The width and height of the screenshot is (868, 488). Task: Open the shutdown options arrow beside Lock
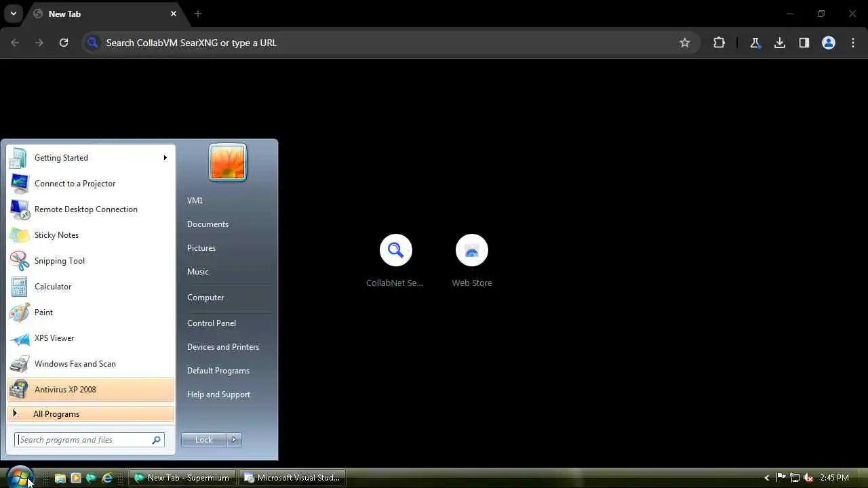pyautogui.click(x=234, y=440)
